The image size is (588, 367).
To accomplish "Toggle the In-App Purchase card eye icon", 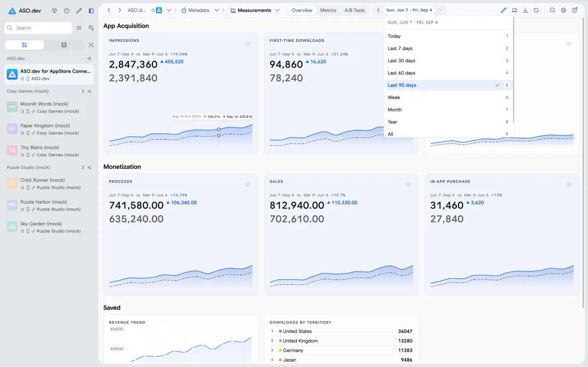I will click(x=569, y=184).
